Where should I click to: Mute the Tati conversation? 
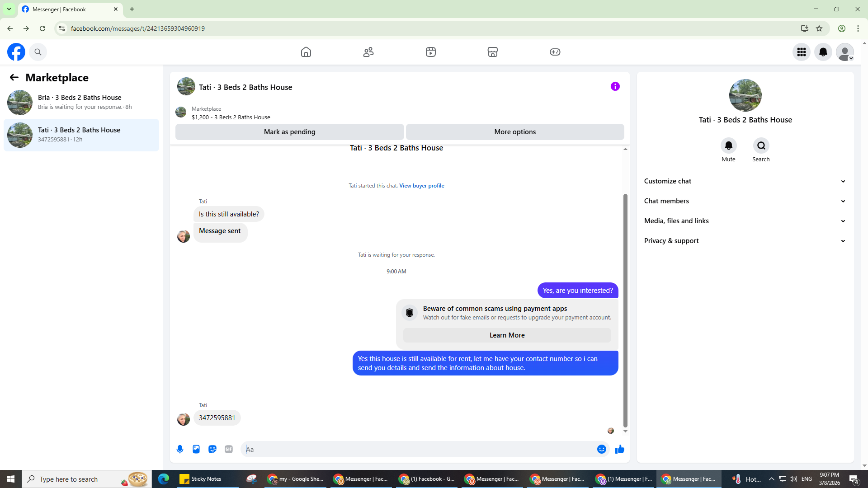click(x=728, y=146)
